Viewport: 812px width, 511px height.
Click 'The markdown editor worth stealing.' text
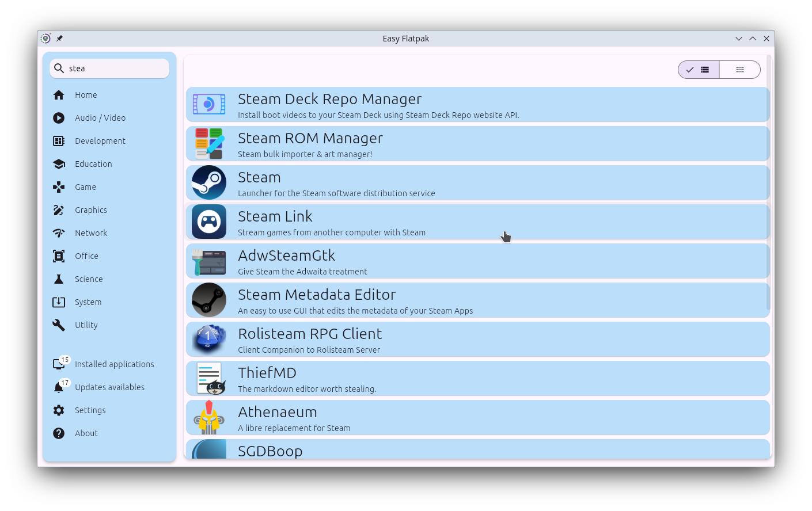click(x=307, y=389)
